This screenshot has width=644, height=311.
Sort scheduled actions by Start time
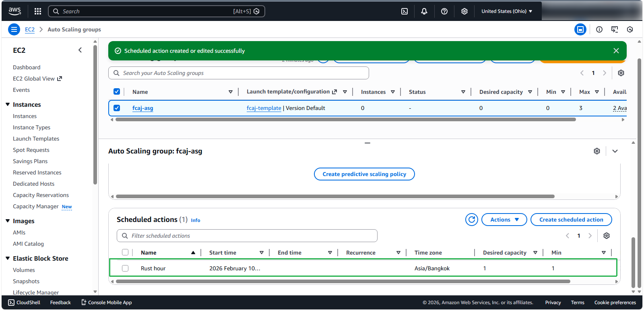262,253
